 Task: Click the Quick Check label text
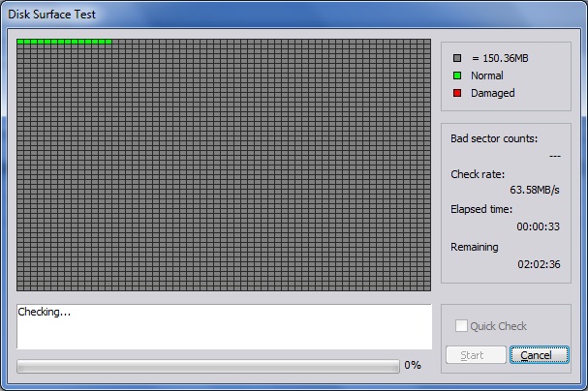pos(498,326)
